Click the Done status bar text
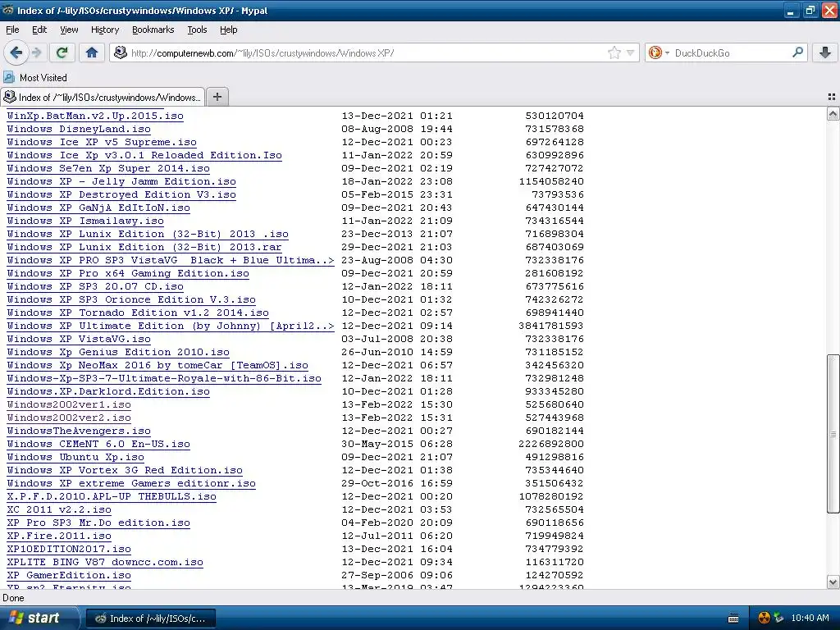This screenshot has width=840, height=630. (x=13, y=598)
